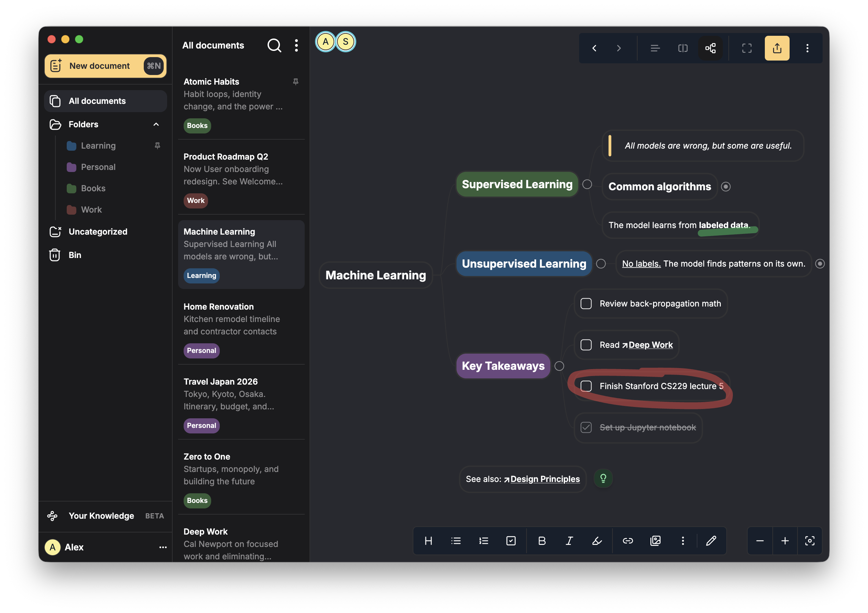Click the New document button
Viewport: 868px width, 613px height.
(x=105, y=66)
